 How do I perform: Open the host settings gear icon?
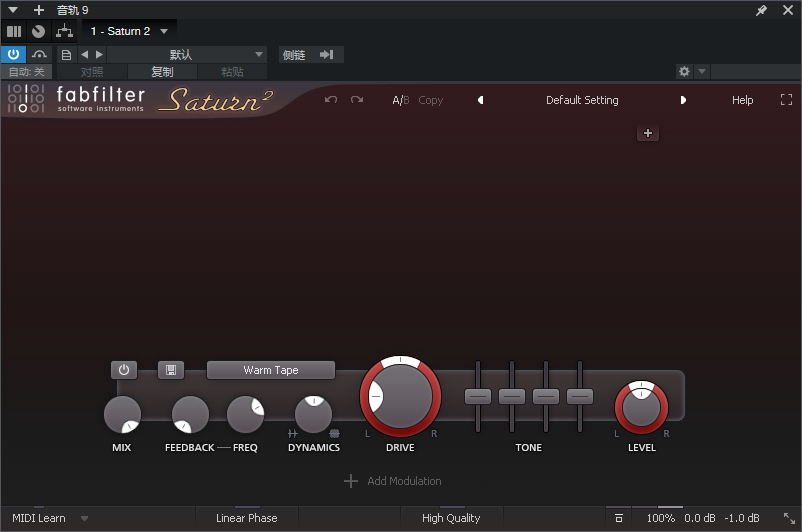pos(684,72)
